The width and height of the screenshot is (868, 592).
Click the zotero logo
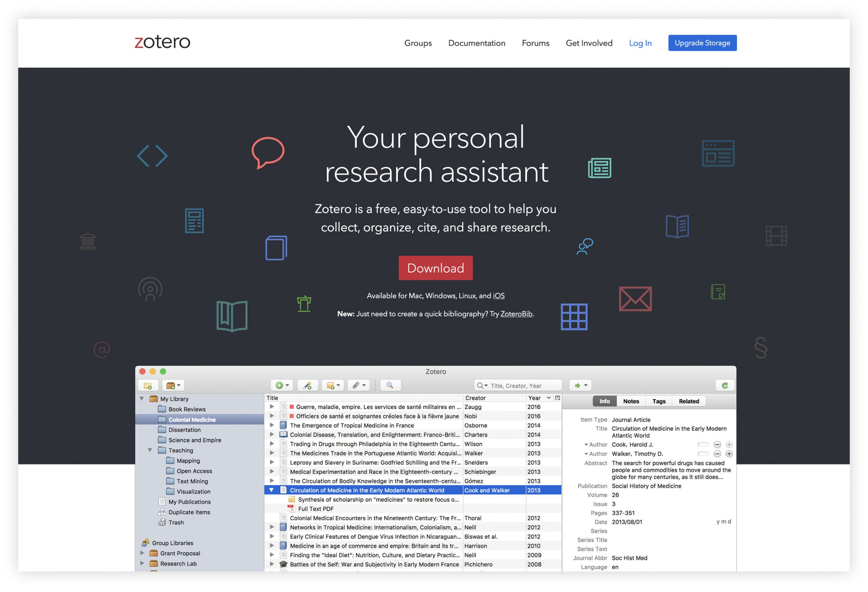(162, 42)
